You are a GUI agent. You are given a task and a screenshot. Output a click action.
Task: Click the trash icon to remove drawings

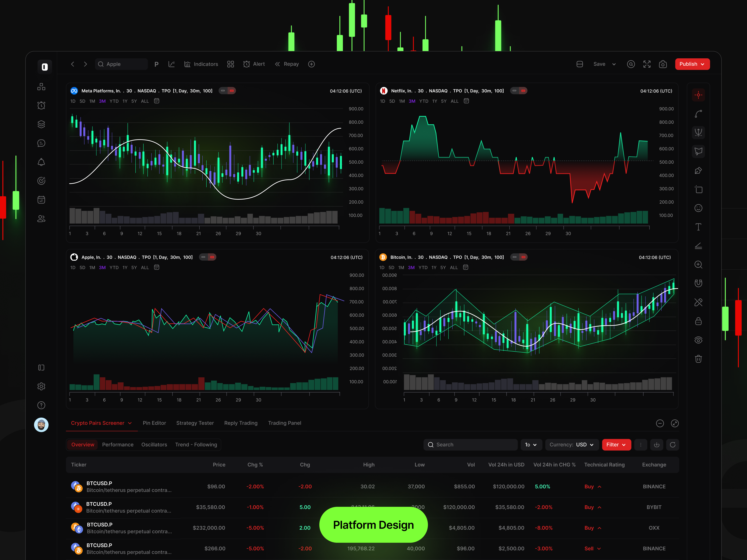click(698, 358)
